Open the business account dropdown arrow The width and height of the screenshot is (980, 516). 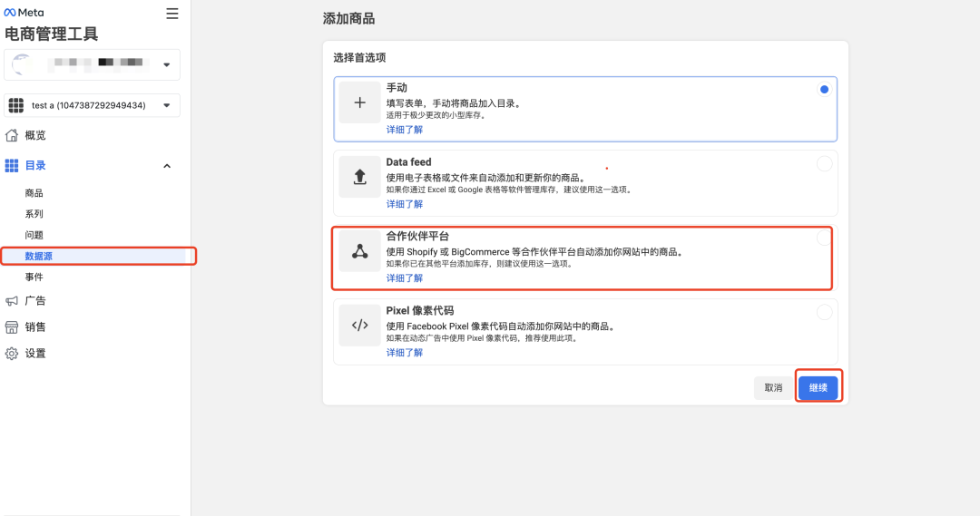pyautogui.click(x=167, y=64)
